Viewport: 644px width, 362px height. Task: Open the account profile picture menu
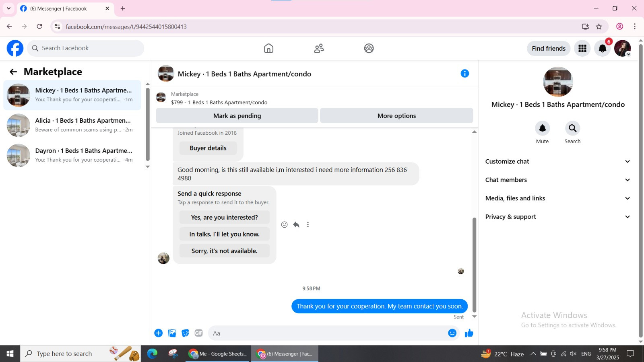[622, 48]
